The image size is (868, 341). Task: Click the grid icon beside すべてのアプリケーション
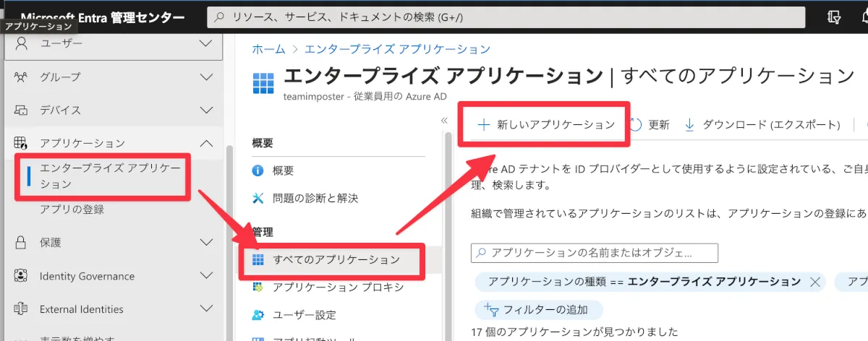click(x=258, y=259)
